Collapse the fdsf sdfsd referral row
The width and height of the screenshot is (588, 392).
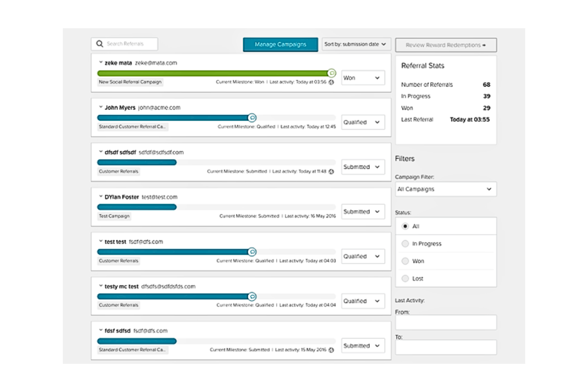[x=101, y=330]
